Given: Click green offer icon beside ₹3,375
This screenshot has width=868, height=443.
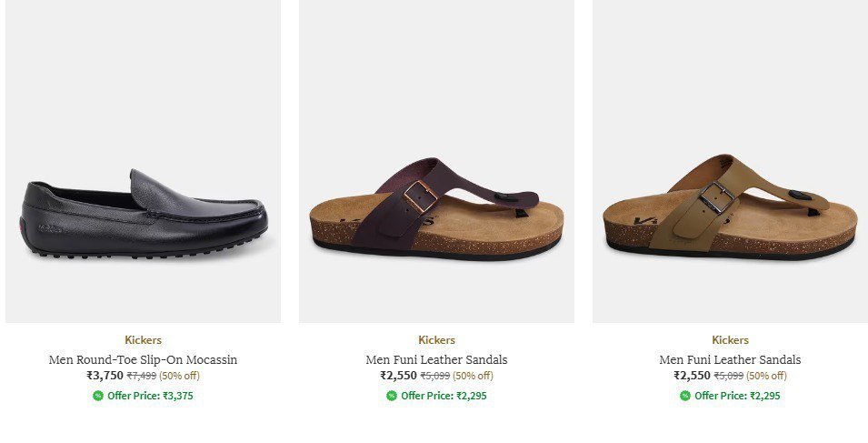Looking at the screenshot, I should pos(98,396).
